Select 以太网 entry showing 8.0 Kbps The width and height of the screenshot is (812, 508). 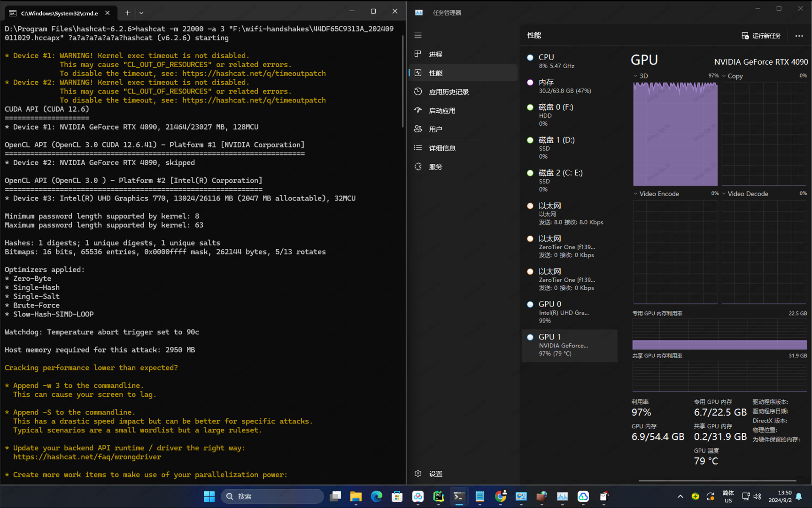(x=569, y=214)
